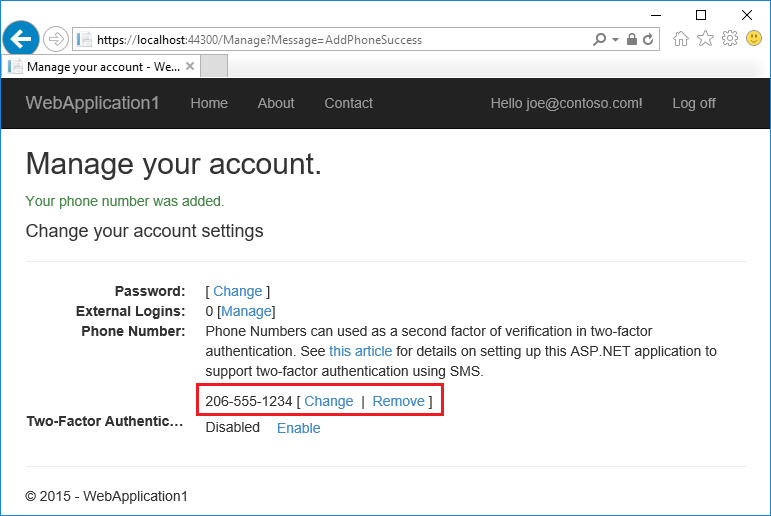Open the Tools gear icon
771x516 pixels.
[x=730, y=38]
